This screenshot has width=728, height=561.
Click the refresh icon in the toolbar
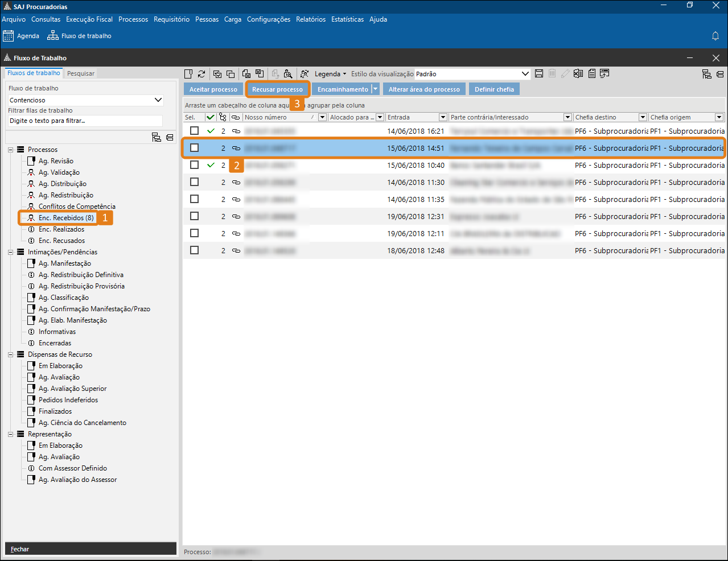coord(201,74)
